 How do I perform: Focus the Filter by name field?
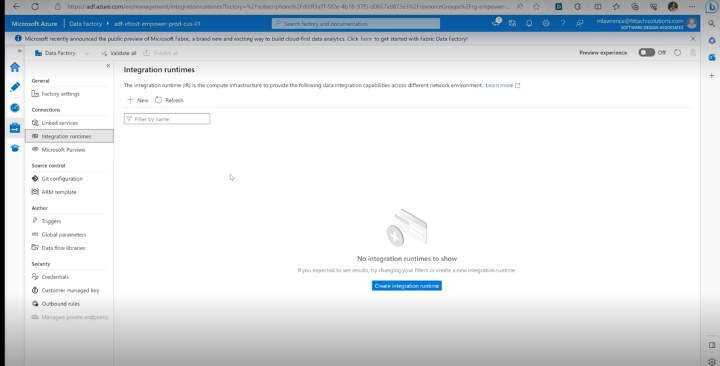(167, 119)
